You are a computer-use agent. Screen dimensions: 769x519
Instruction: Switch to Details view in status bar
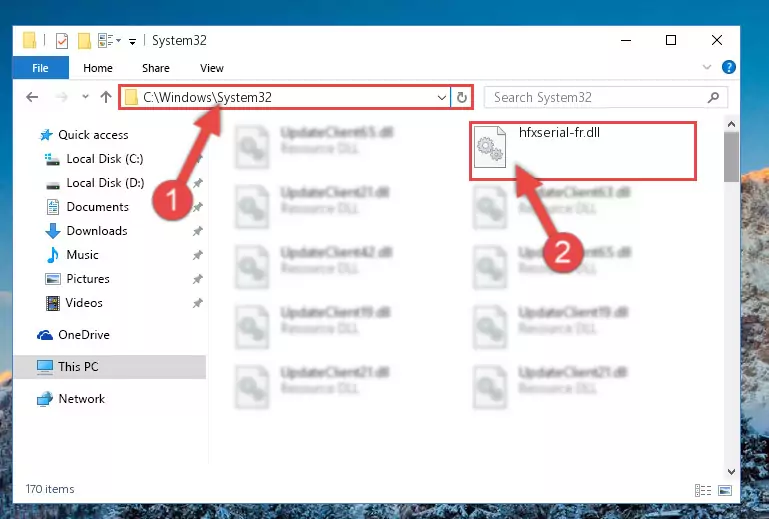[703, 490]
